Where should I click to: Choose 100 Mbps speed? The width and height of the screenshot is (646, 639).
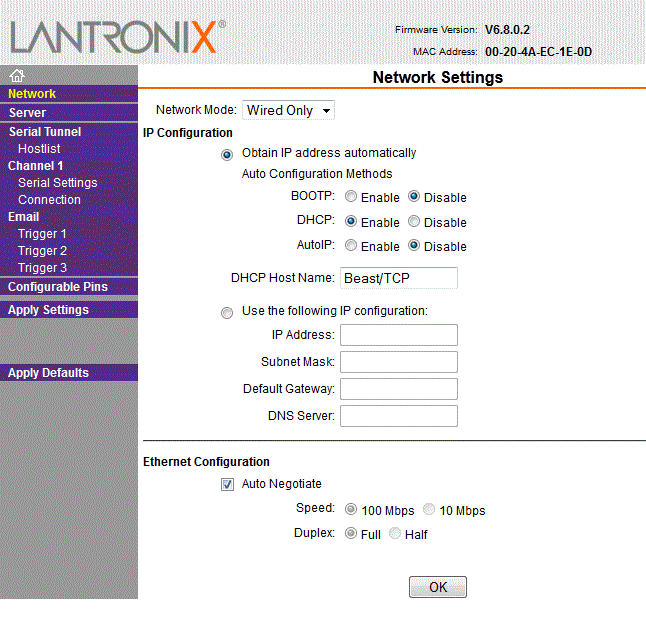click(x=351, y=509)
